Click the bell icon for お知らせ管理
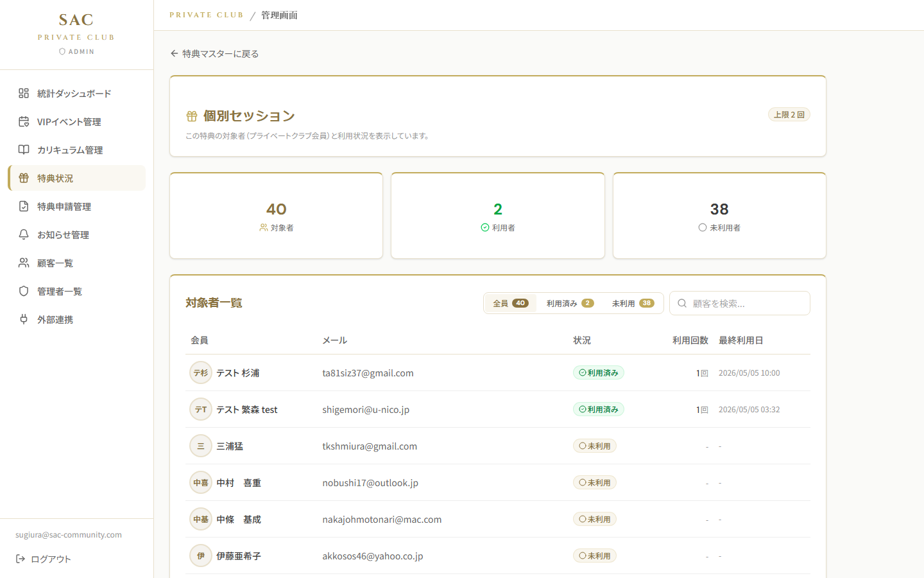Screen dimensions: 924x578 24,234
